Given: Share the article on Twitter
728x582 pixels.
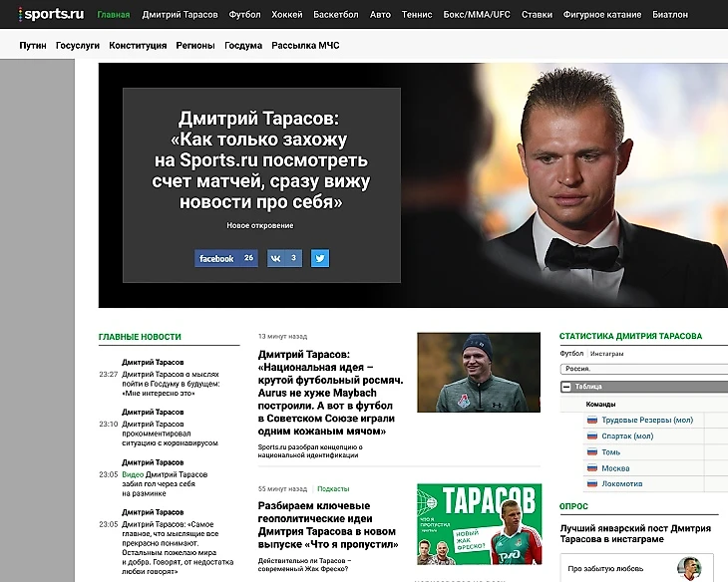Looking at the screenshot, I should coord(320,258).
